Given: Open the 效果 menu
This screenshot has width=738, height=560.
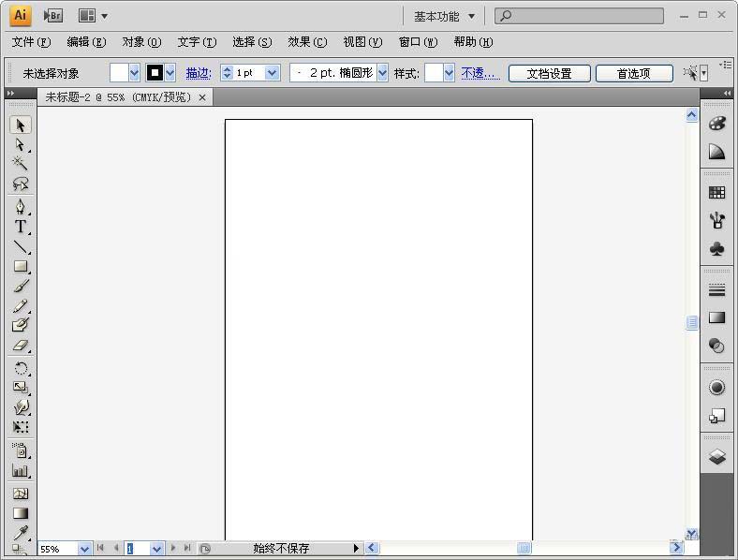Looking at the screenshot, I should pos(306,42).
